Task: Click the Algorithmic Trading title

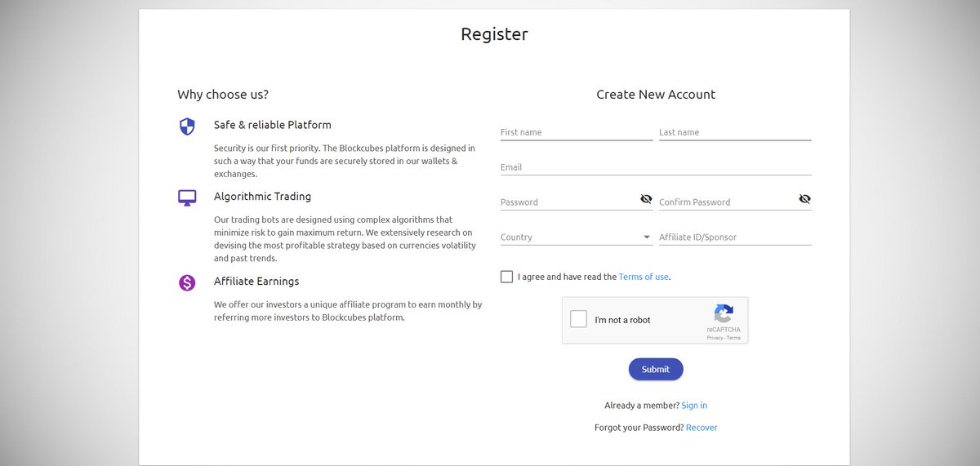Action: tap(262, 197)
